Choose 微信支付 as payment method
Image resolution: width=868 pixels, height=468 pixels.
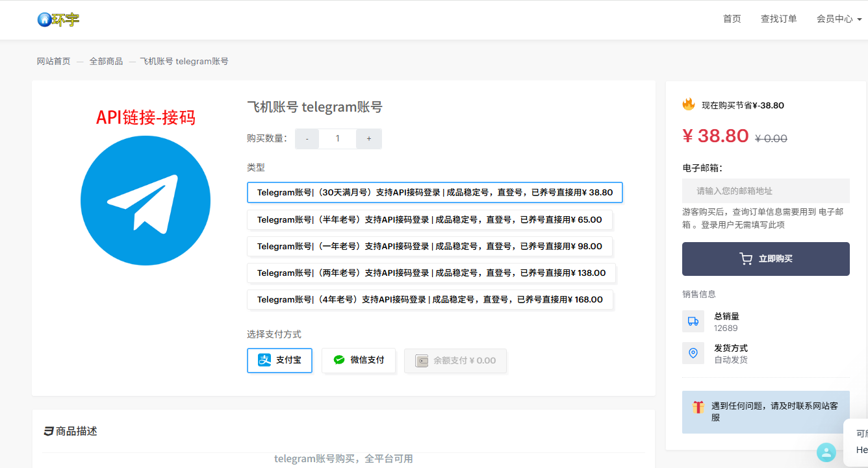[x=358, y=360]
